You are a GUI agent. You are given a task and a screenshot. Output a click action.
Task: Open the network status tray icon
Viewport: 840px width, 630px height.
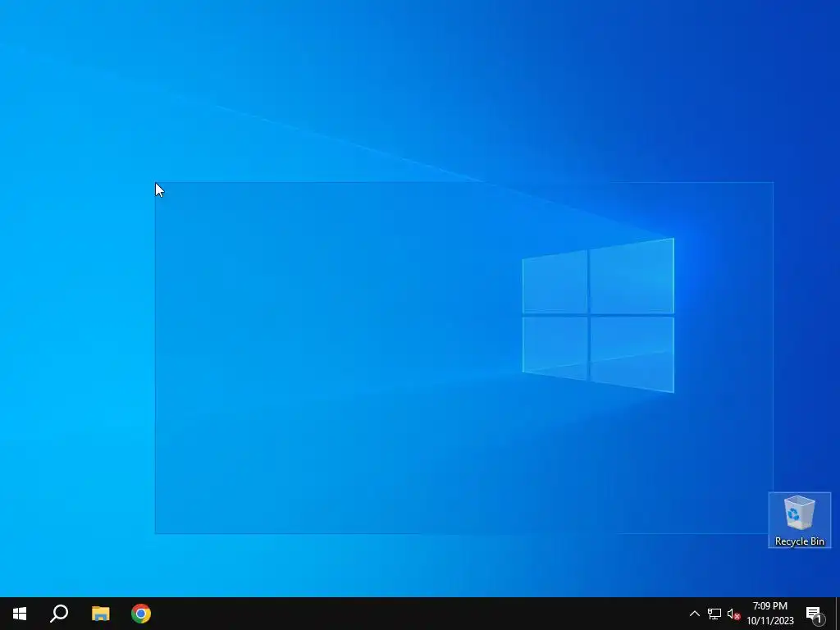pyautogui.click(x=714, y=614)
